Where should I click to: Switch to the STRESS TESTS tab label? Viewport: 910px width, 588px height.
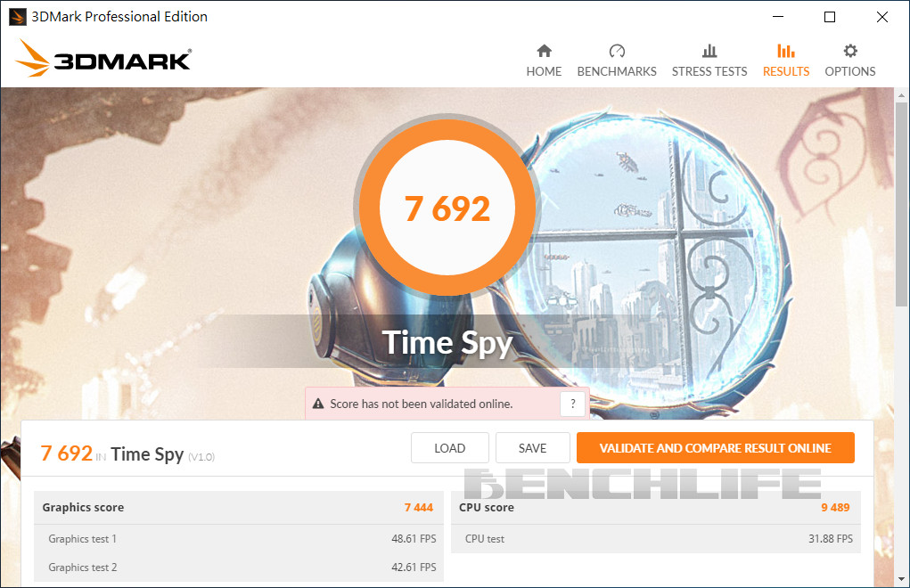(709, 71)
